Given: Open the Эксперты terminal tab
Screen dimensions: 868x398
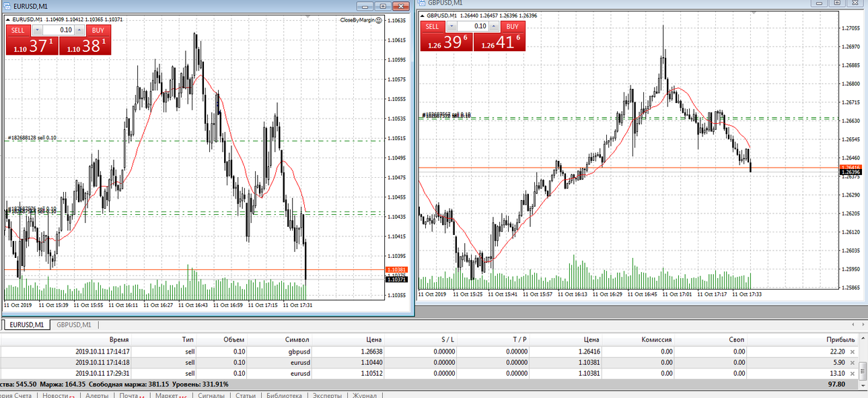Looking at the screenshot, I should click(x=328, y=395).
